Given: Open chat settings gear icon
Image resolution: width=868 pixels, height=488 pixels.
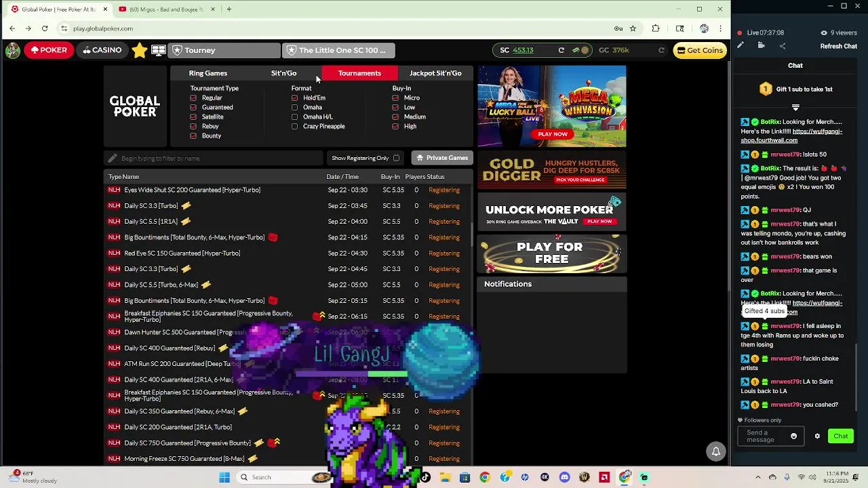Looking at the screenshot, I should click(817, 436).
